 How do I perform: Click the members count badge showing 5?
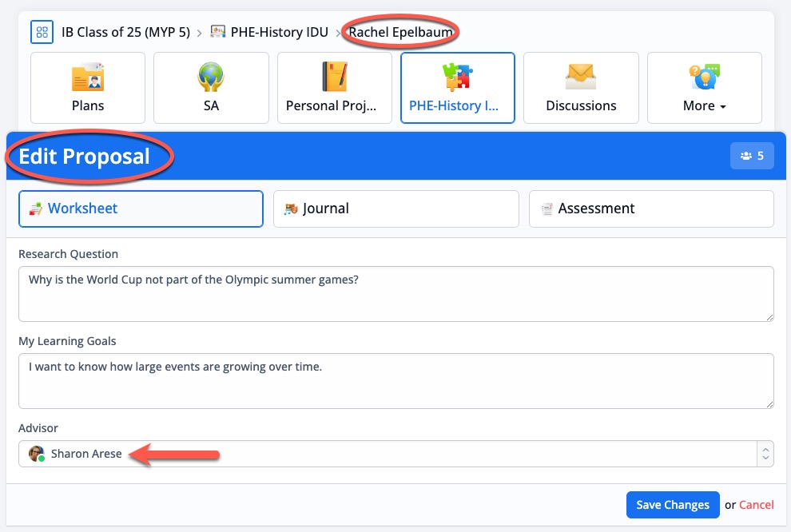752,156
